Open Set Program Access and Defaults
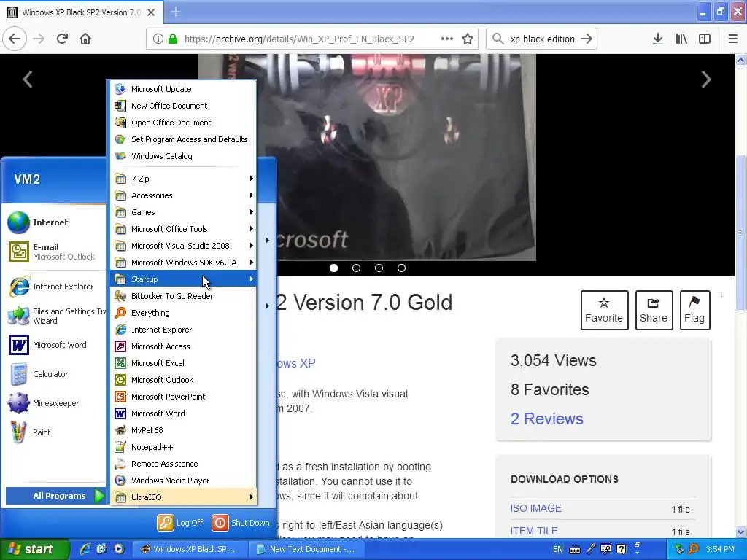 coord(183,139)
